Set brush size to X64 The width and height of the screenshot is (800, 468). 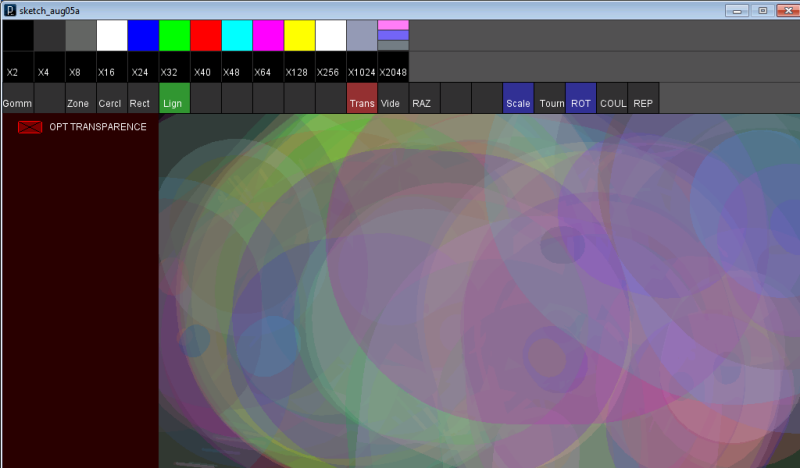coord(268,67)
